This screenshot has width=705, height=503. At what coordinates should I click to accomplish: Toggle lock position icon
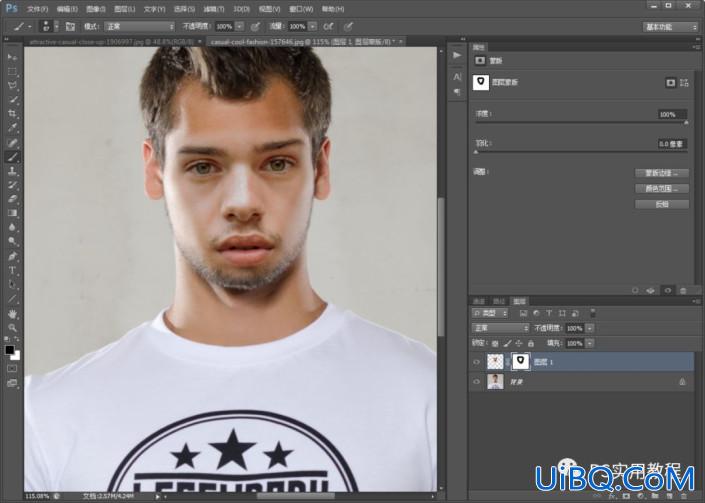coord(519,343)
